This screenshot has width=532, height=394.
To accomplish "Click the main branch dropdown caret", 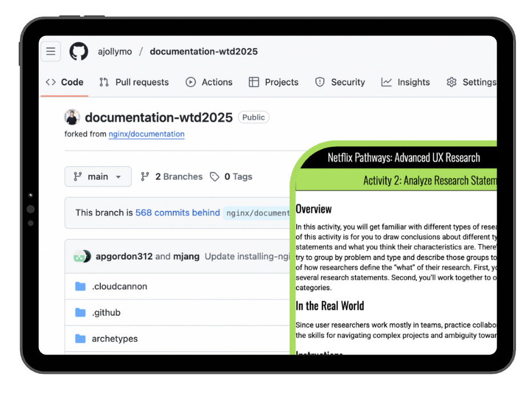I will coord(118,177).
